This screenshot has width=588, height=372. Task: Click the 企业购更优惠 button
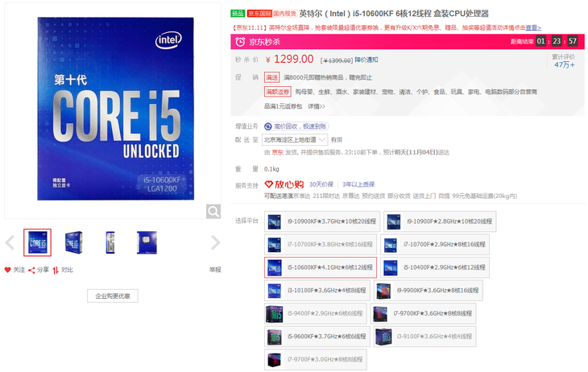[x=112, y=296]
